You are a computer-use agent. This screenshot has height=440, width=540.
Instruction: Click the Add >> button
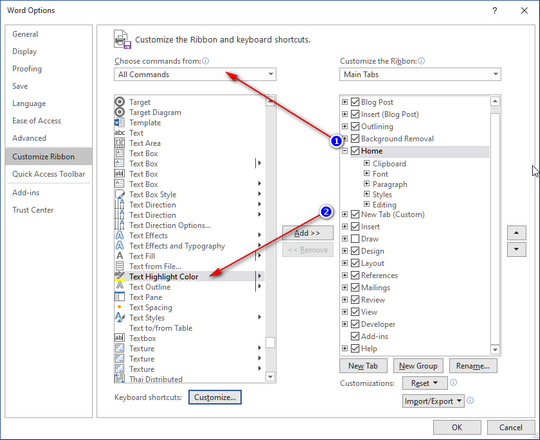308,233
